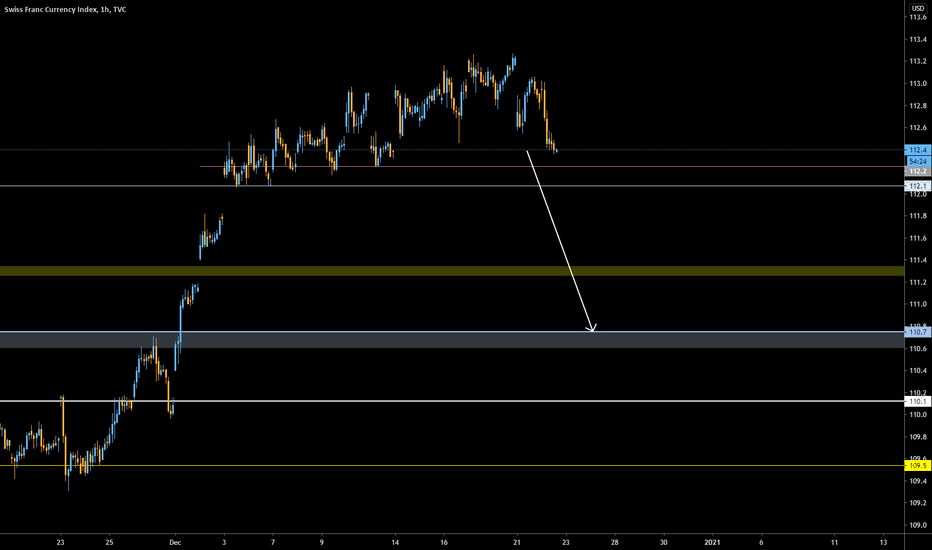Click the 111.8 tick on price axis
932x550 pixels.
[917, 216]
